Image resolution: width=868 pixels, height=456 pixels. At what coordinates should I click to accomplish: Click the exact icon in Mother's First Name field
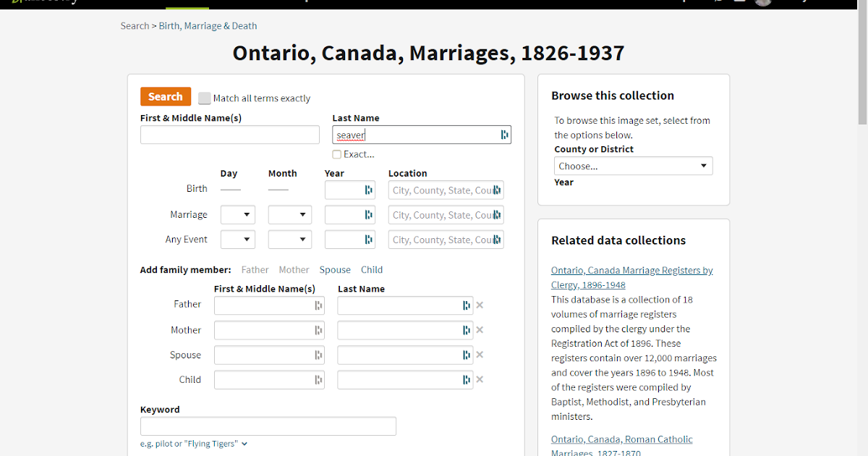point(319,329)
